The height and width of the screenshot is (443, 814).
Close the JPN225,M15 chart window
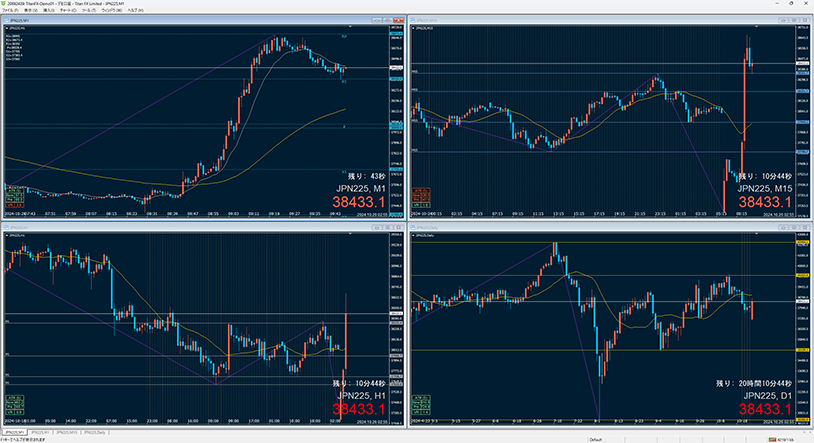806,19
